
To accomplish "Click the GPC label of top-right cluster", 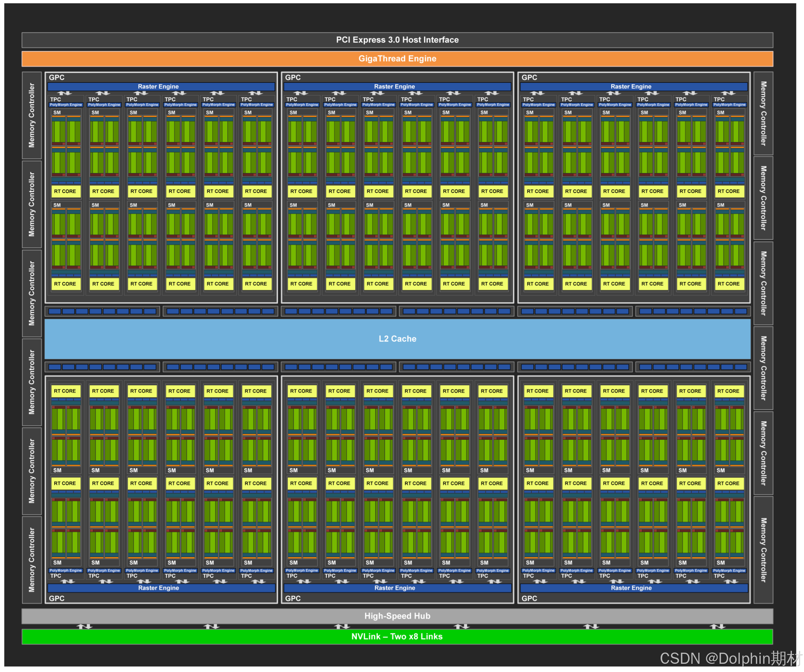I will tap(529, 77).
